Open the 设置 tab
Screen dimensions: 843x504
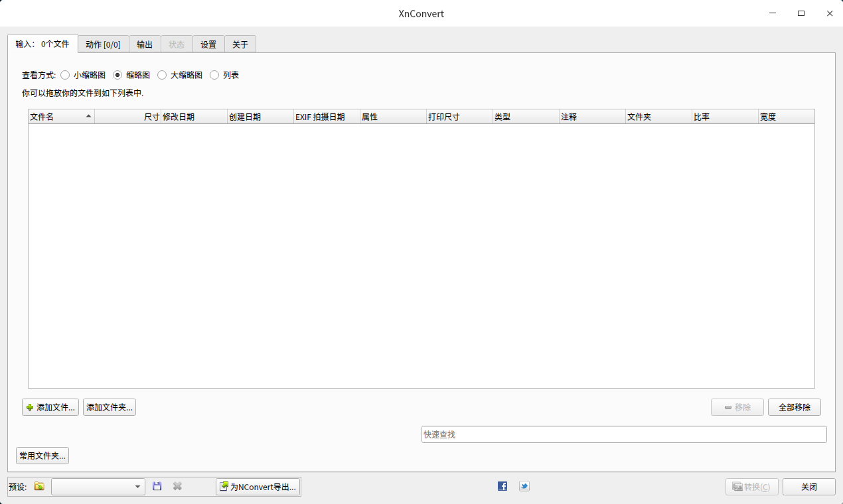coord(208,44)
